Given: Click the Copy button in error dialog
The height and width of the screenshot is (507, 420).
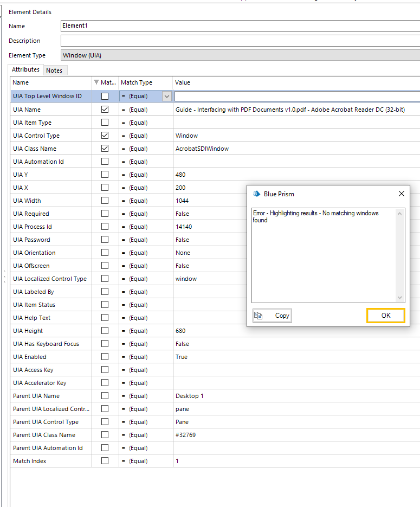Looking at the screenshot, I should click(x=272, y=316).
